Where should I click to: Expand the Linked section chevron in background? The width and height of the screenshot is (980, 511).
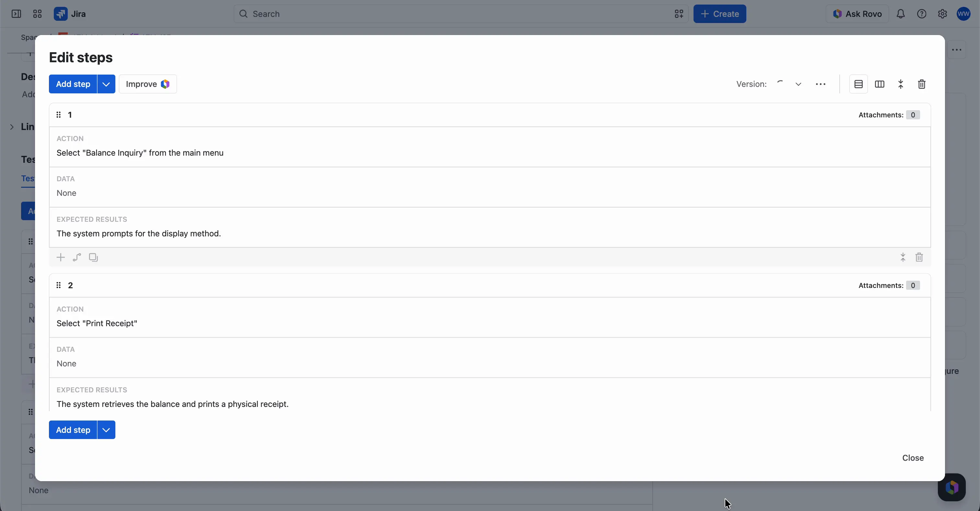pos(12,127)
